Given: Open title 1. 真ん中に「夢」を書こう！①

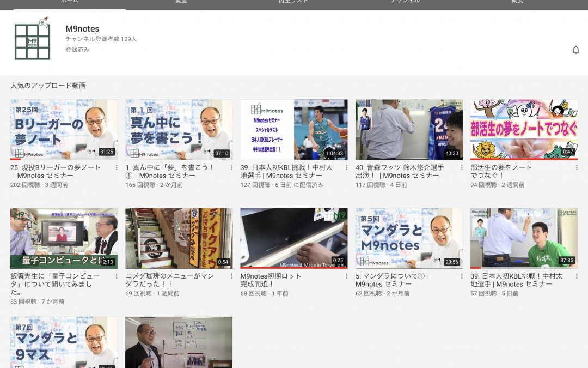Looking at the screenshot, I should (x=170, y=171).
